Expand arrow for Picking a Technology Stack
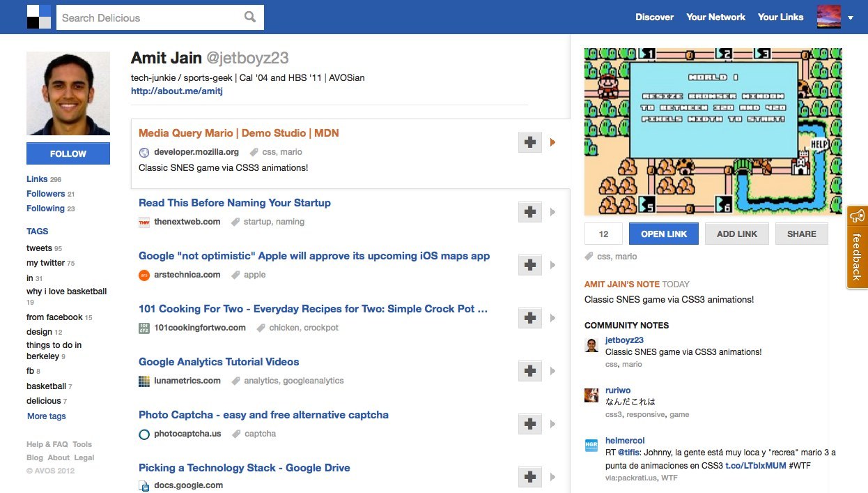 (553, 477)
